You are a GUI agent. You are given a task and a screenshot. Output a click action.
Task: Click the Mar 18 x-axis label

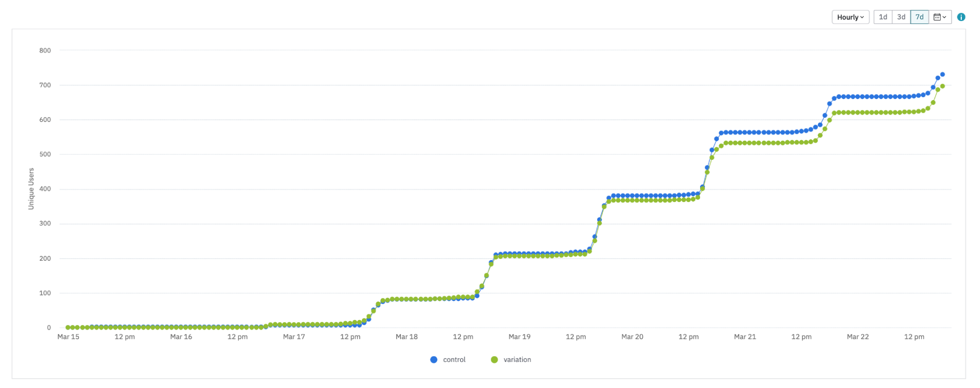pyautogui.click(x=406, y=337)
